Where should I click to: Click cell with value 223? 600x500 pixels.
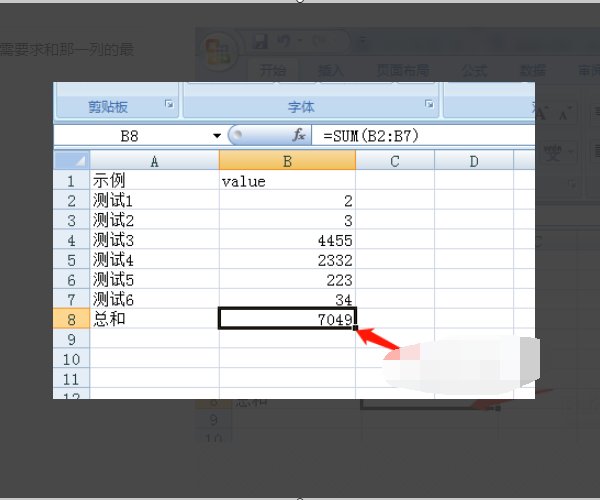(287, 280)
